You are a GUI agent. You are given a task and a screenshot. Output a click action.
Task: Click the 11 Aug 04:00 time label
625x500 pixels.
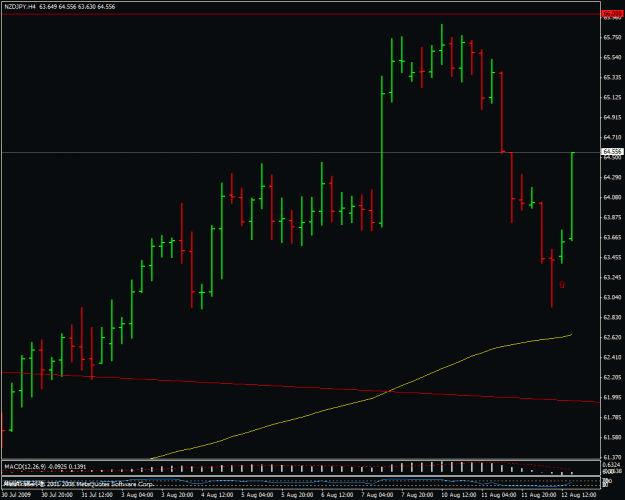[x=499, y=495]
